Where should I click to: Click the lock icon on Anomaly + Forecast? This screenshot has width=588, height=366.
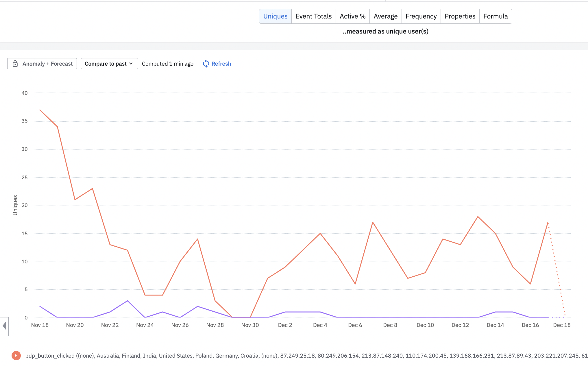15,64
